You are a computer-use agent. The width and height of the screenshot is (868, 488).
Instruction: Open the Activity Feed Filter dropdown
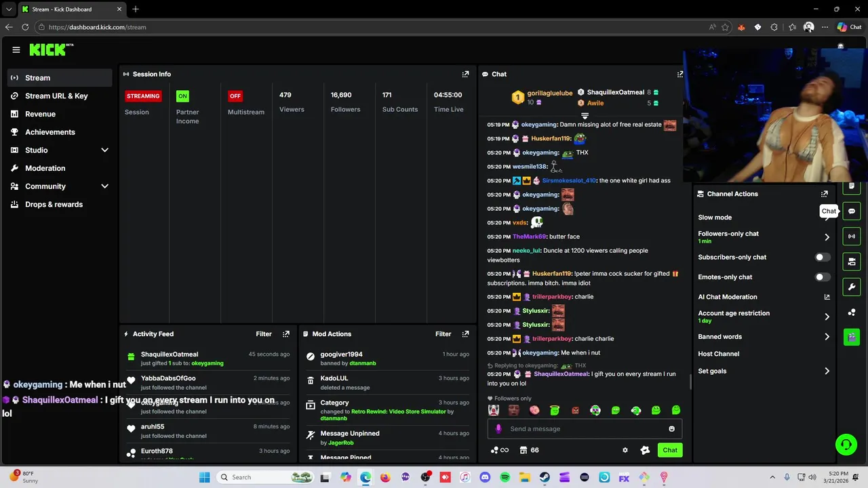tap(264, 334)
